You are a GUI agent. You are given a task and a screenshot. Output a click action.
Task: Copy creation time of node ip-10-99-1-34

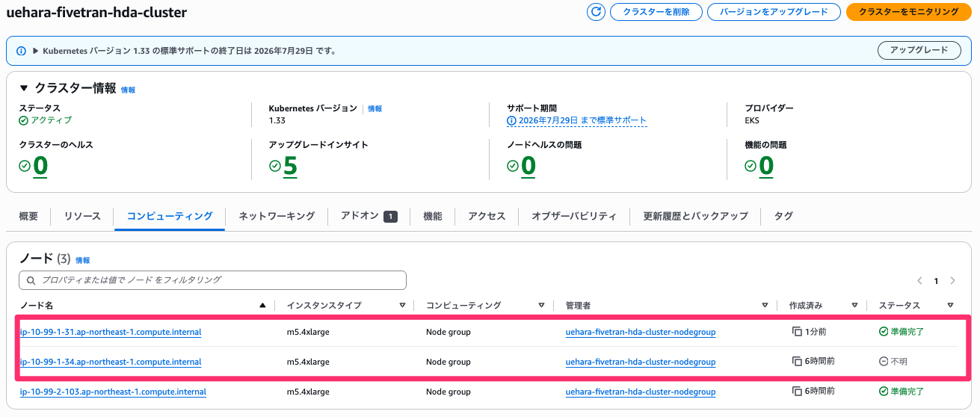798,362
